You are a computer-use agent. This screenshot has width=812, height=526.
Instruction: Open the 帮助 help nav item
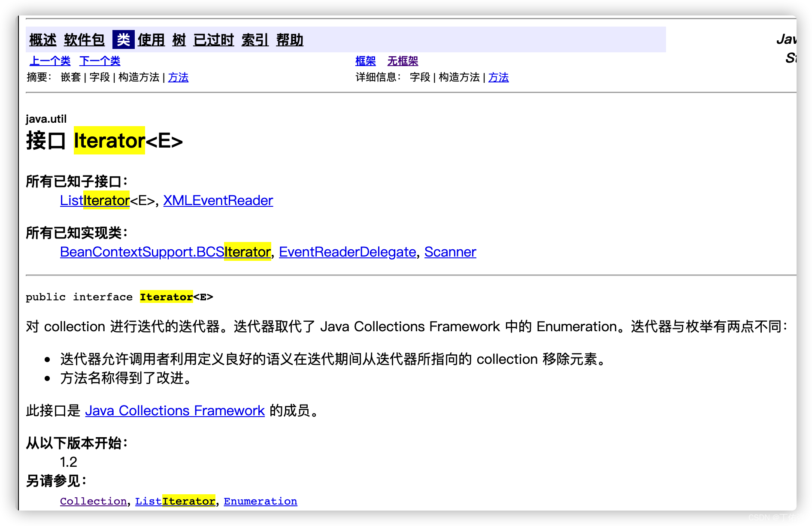[x=290, y=40]
